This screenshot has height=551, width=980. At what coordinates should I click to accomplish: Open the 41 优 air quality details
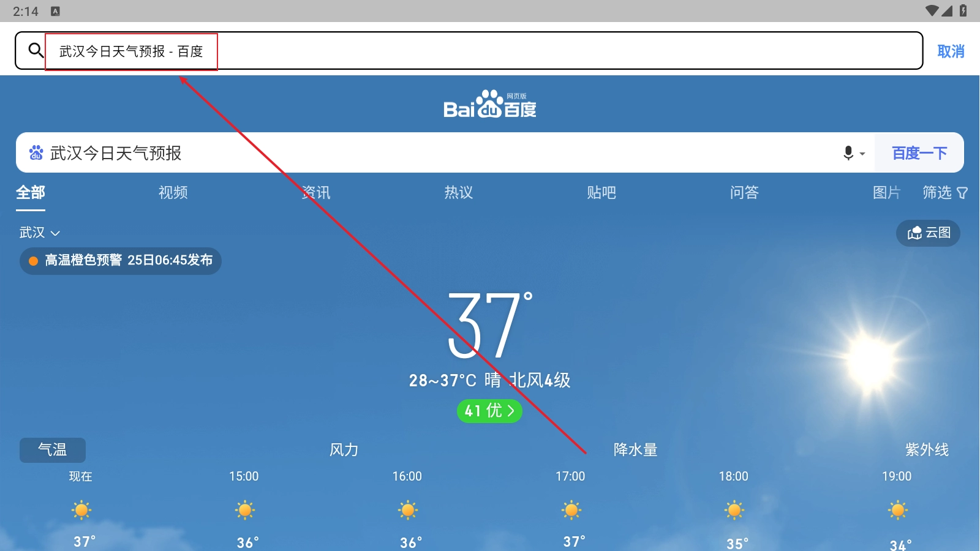[489, 411]
